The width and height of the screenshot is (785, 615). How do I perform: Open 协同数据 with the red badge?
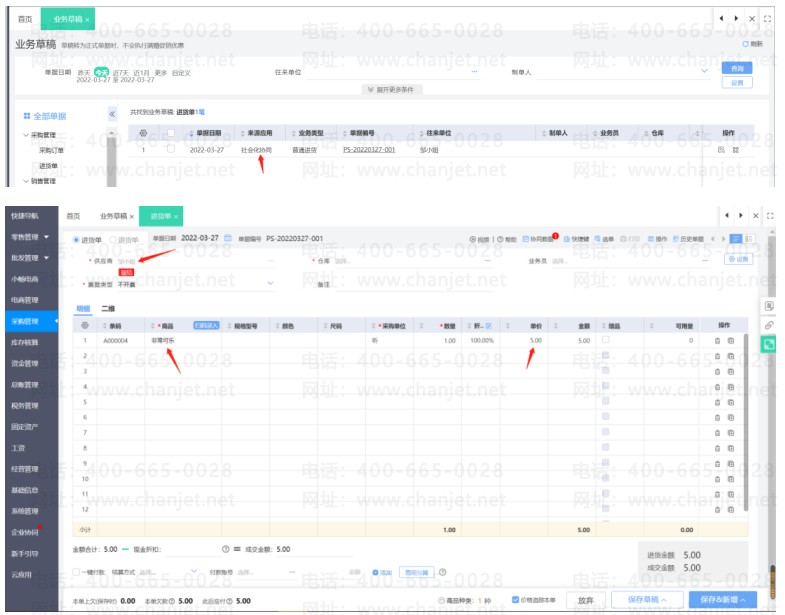click(538, 240)
